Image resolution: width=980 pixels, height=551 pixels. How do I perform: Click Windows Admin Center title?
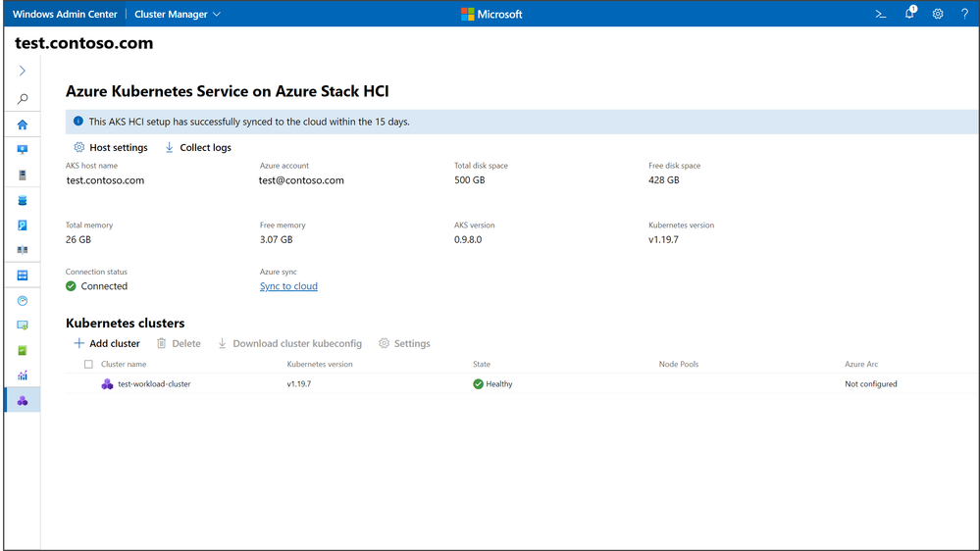(65, 14)
